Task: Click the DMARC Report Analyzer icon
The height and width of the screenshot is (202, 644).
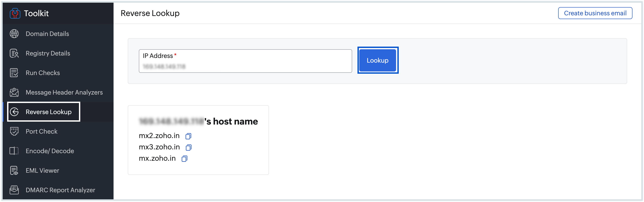Action: [14, 190]
